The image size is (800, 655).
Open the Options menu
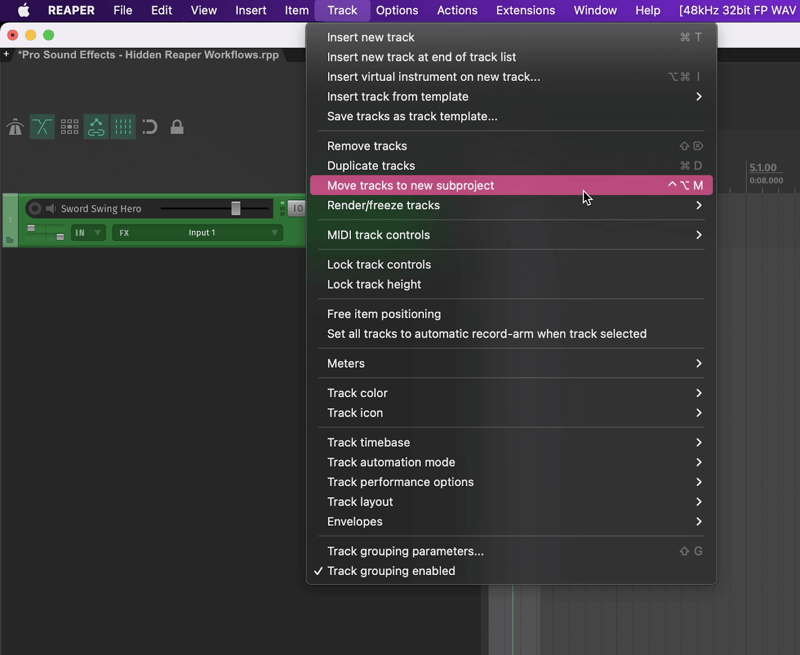397,10
